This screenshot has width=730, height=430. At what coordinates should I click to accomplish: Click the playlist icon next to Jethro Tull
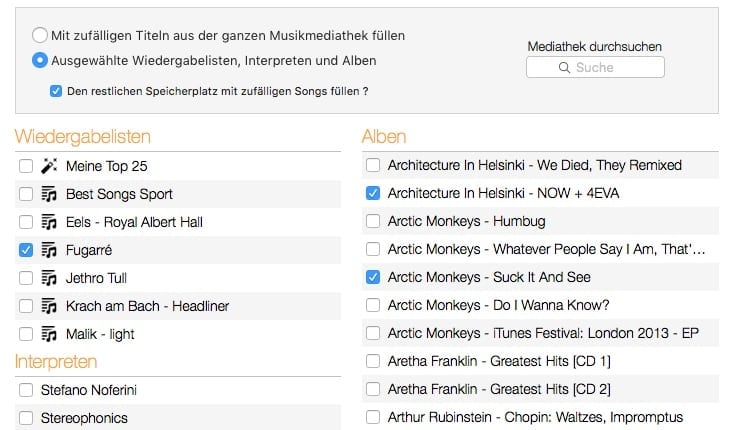coord(49,278)
